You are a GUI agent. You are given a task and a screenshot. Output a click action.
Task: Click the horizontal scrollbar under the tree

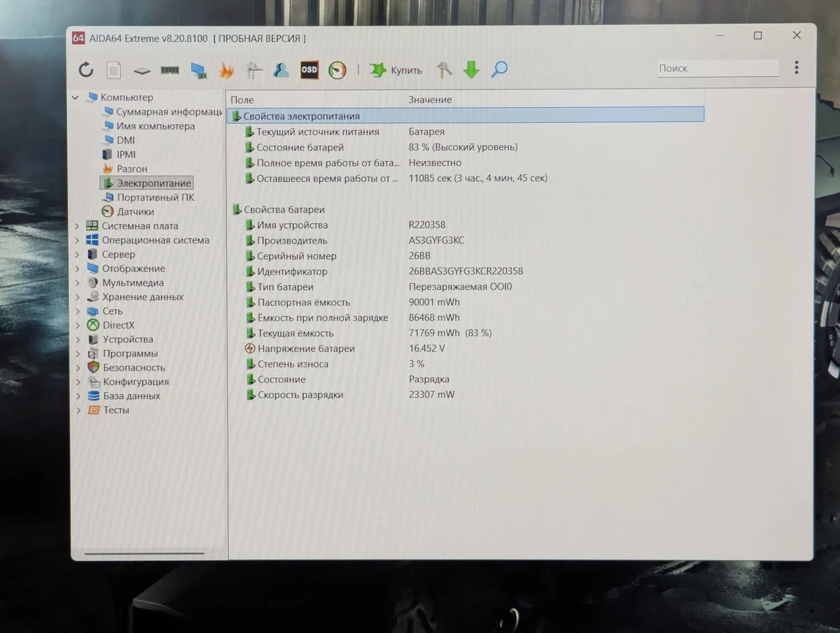144,554
